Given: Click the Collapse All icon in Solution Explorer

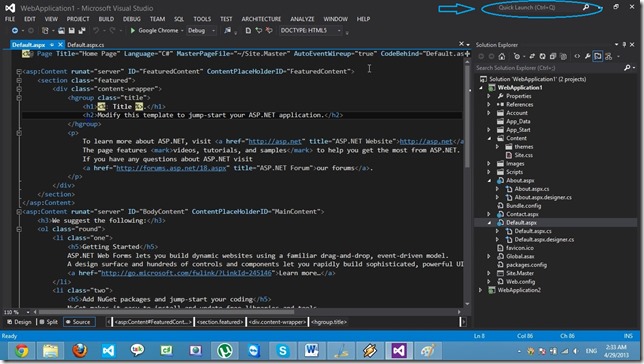Looking at the screenshot, I should pos(553,56).
